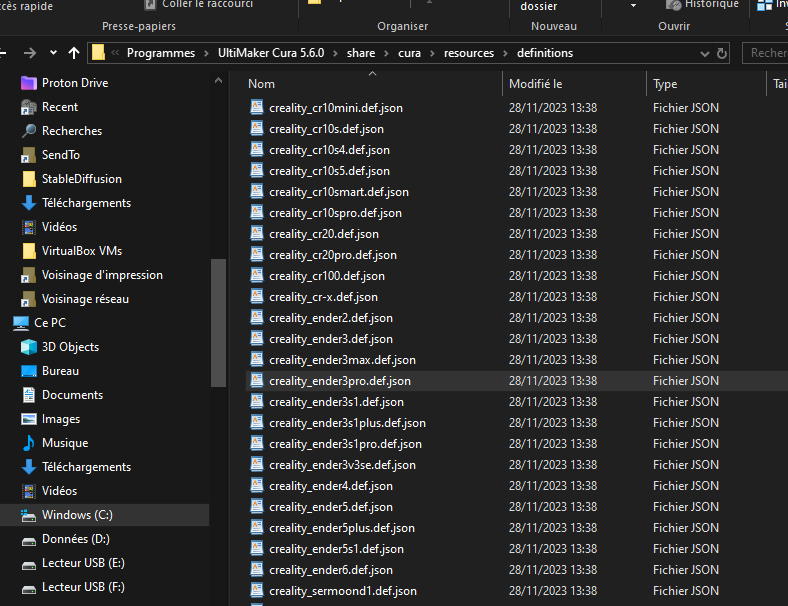Open Lecteur USB (E:) drive
Screen dimensions: 788x606
click(83, 563)
